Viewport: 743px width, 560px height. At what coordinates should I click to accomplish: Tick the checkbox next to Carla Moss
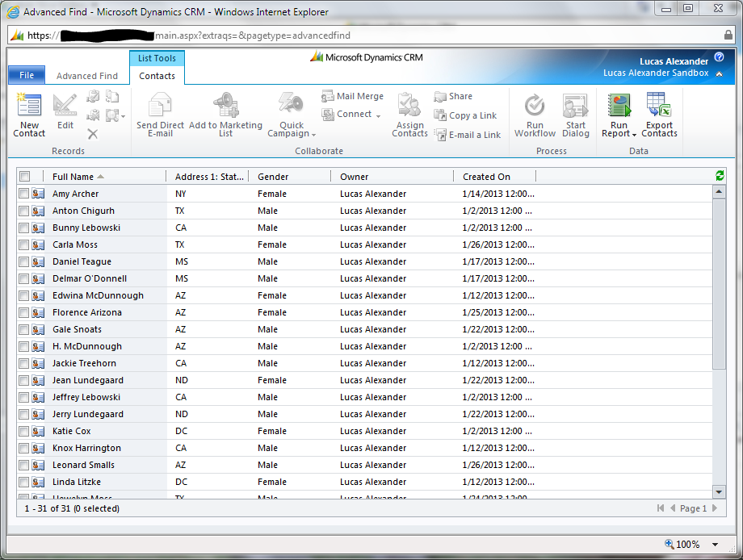click(x=23, y=244)
